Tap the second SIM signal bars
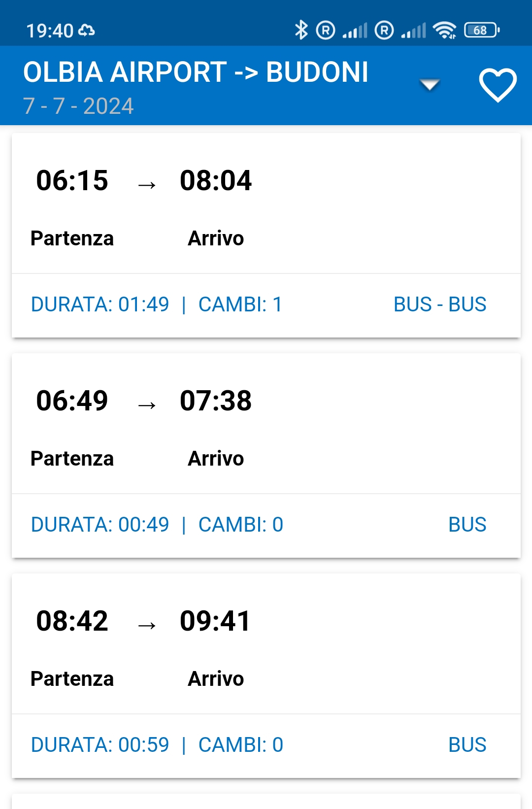The height and width of the screenshot is (809, 532). [x=414, y=31]
